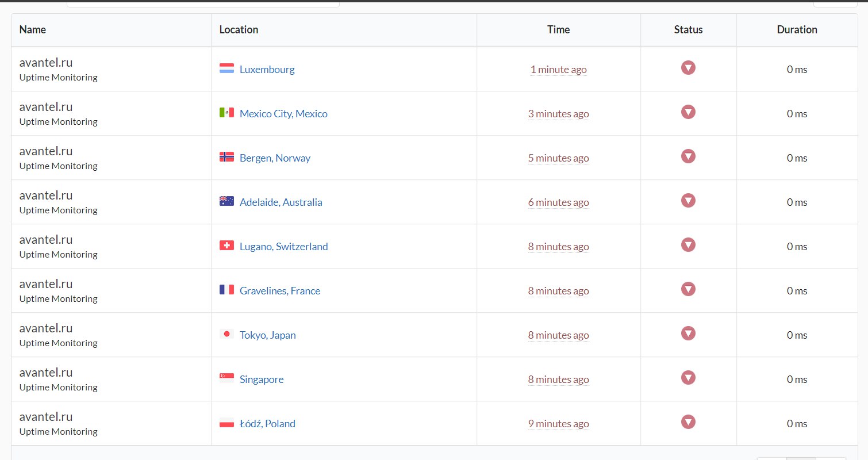This screenshot has height=460, width=868.
Task: Open the Bergen, Norway link
Action: click(275, 158)
